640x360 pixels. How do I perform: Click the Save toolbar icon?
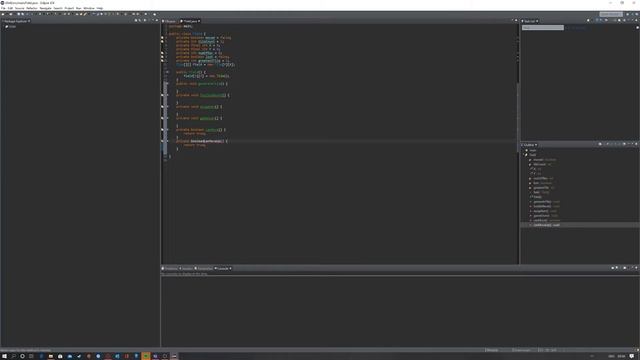(x=11, y=14)
